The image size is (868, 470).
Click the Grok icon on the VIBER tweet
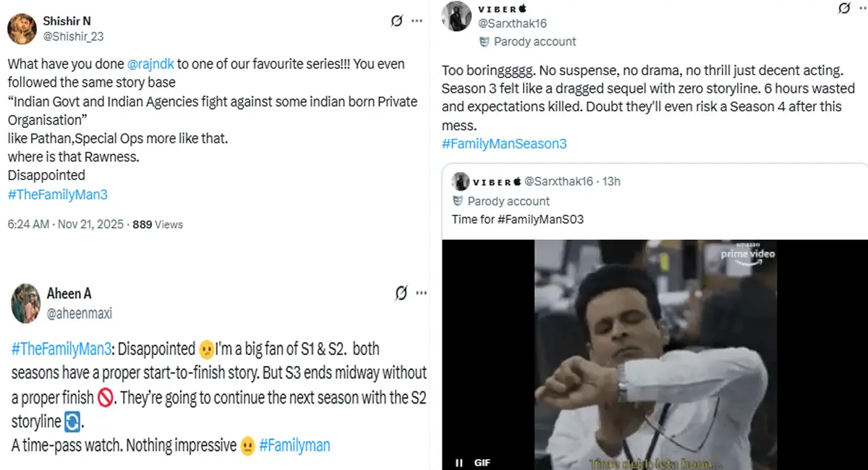point(843,9)
